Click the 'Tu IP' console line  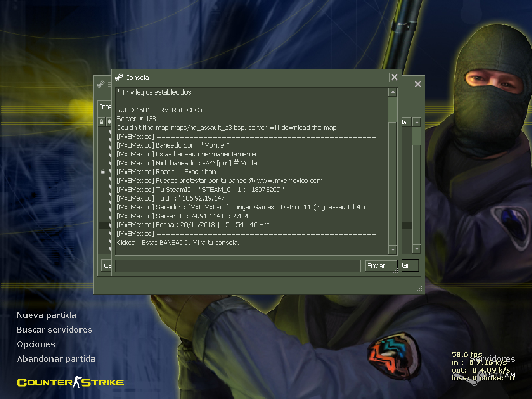pyautogui.click(x=172, y=198)
